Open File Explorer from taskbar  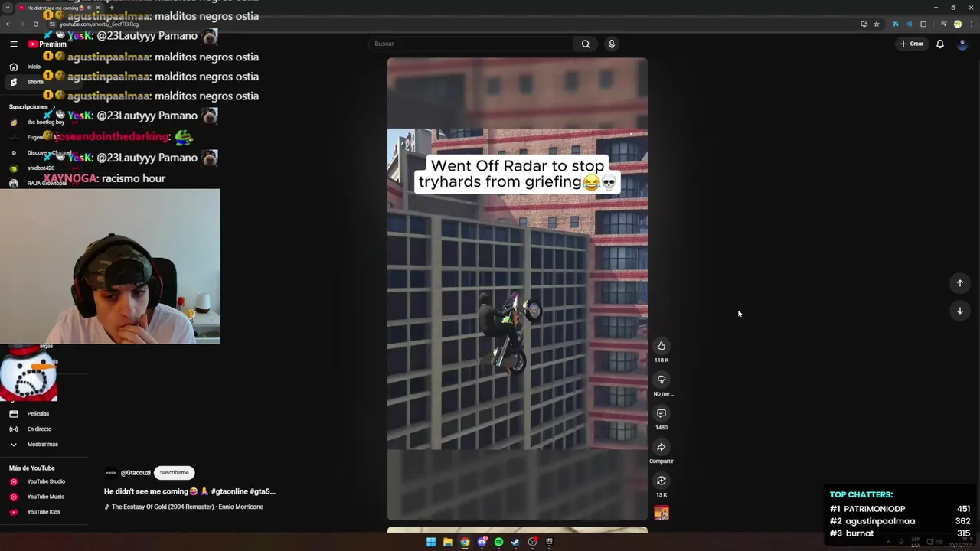click(x=448, y=542)
